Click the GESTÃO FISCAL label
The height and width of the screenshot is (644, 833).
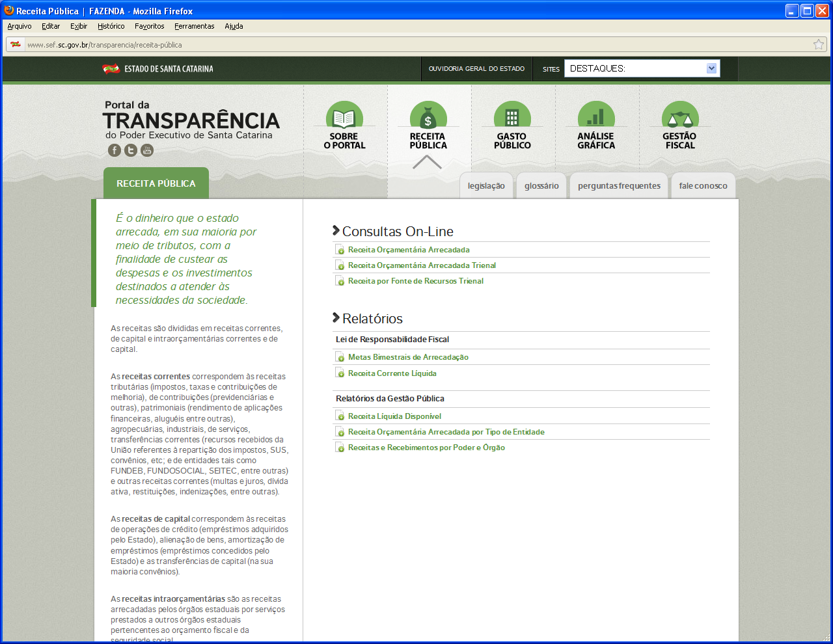[x=680, y=141]
